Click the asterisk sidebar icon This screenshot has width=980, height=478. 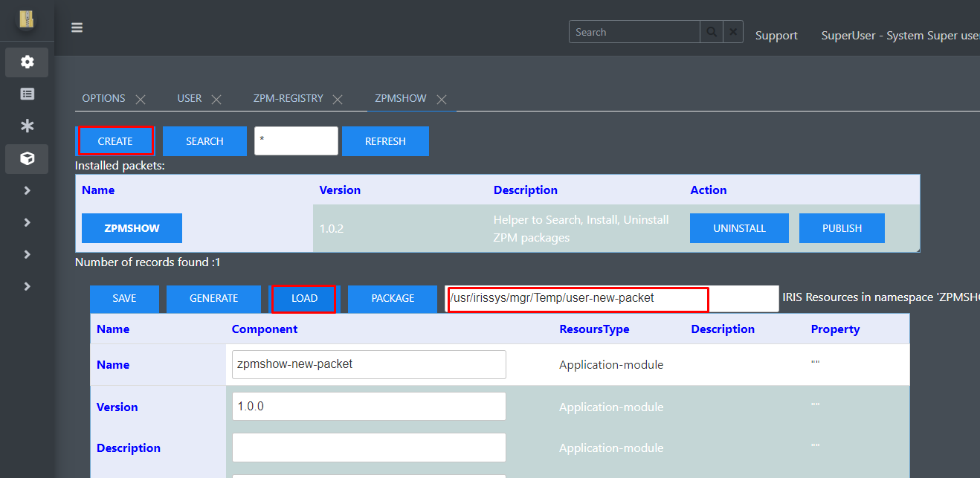(27, 126)
